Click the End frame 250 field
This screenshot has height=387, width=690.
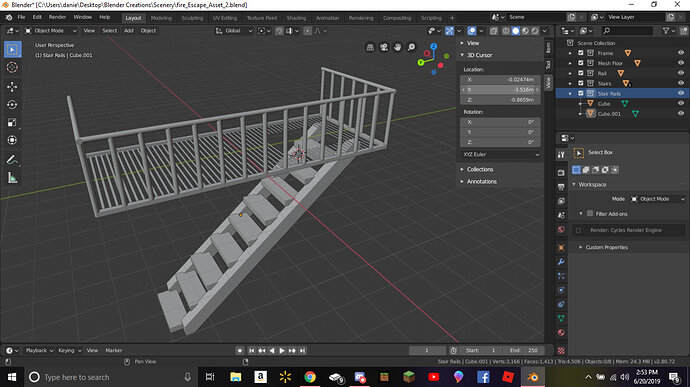523,350
